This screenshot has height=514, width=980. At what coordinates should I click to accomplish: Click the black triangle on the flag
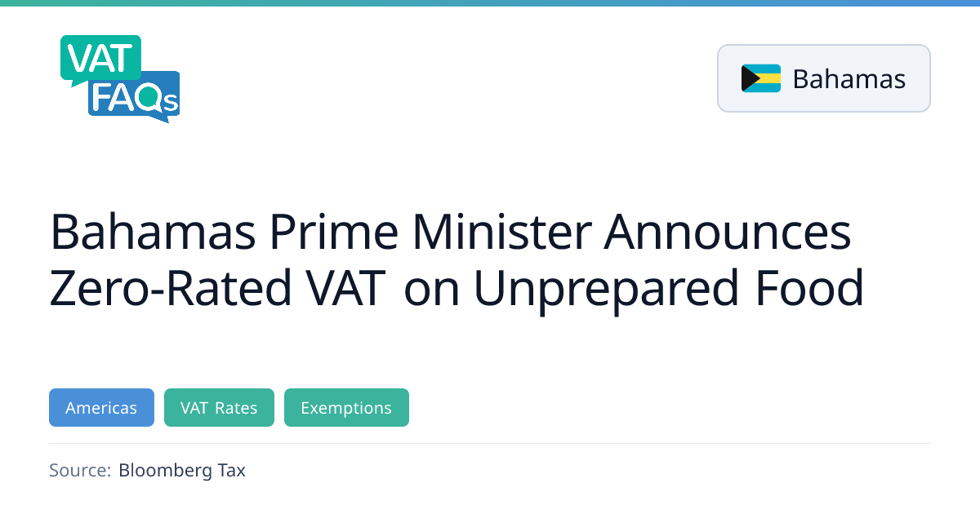click(749, 78)
